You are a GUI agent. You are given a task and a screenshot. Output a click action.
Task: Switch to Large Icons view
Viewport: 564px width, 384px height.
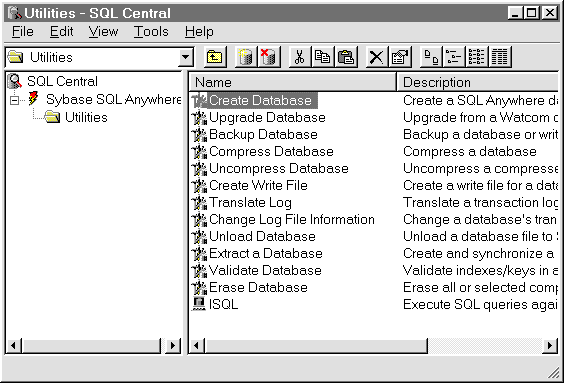click(431, 57)
